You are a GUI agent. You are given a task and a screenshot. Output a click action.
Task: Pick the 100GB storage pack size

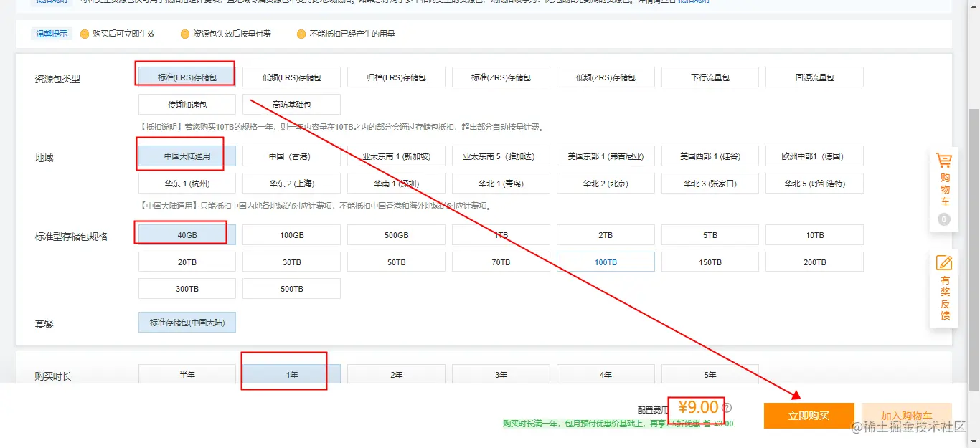click(291, 235)
